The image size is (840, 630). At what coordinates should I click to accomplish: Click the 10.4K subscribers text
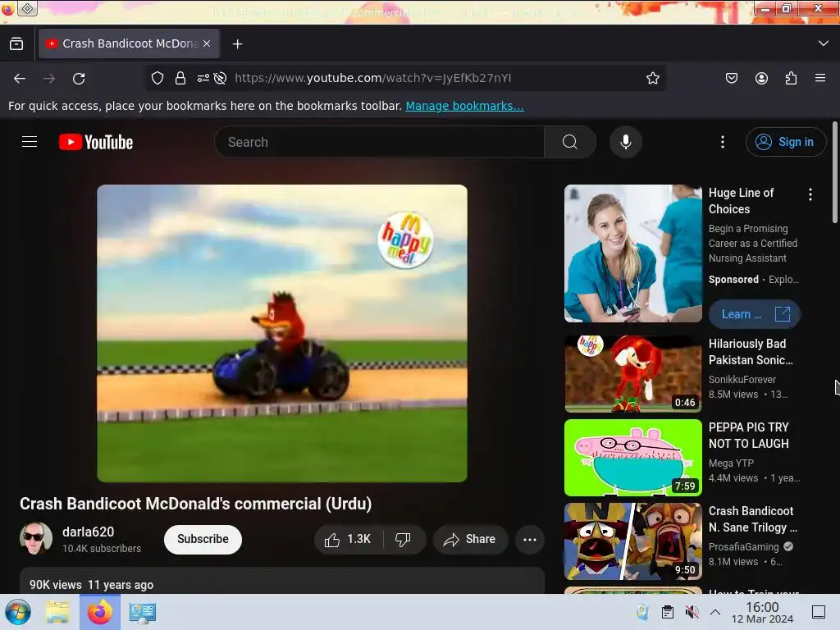(x=101, y=549)
